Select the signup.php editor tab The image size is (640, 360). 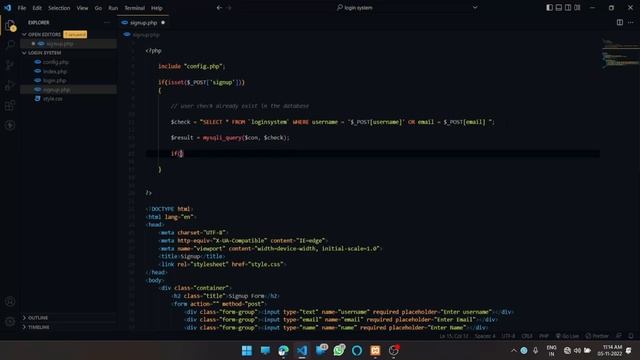(x=143, y=22)
